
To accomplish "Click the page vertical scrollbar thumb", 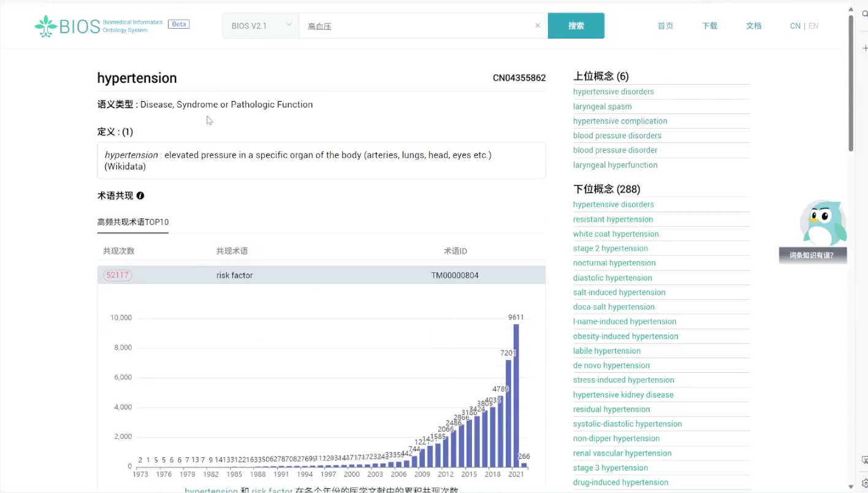I will tap(851, 83).
